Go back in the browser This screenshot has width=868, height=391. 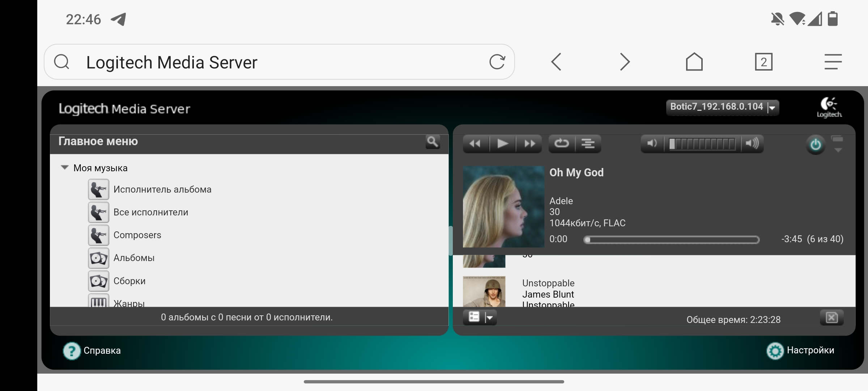tap(556, 62)
